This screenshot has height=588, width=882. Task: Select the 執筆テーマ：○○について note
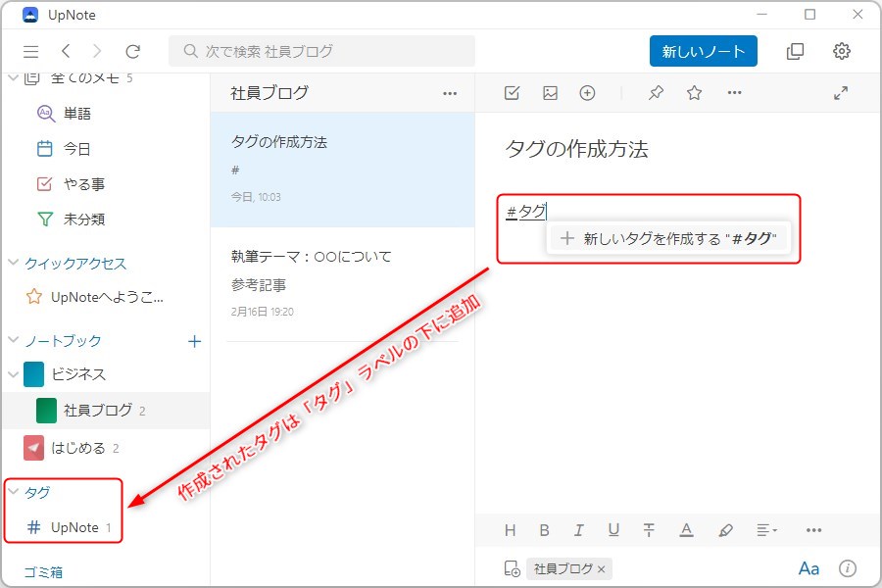[343, 284]
